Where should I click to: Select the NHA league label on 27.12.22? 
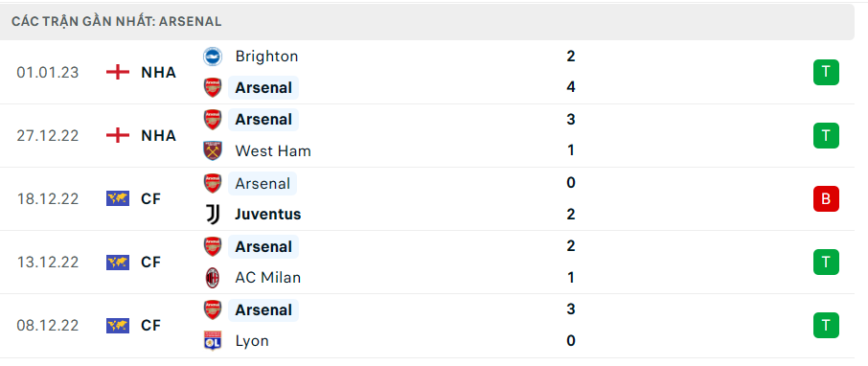click(159, 136)
